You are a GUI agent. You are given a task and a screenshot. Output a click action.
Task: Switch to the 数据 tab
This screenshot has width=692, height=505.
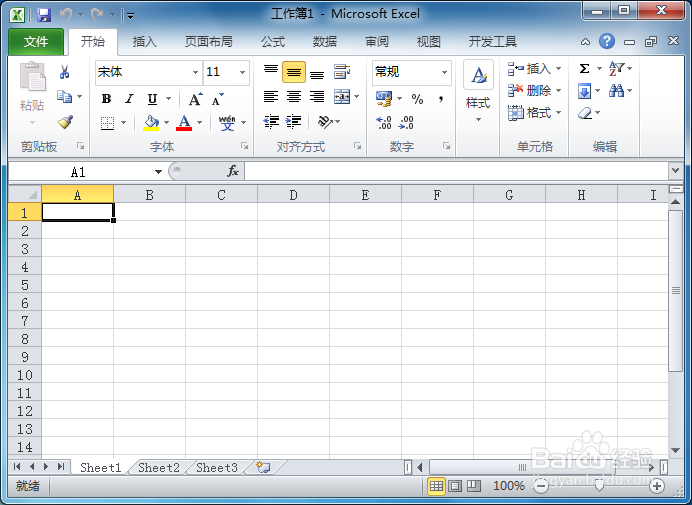click(325, 42)
